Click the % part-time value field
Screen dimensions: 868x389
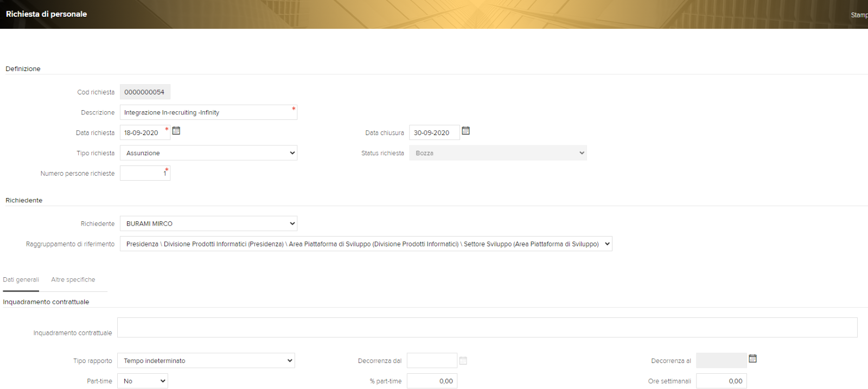click(x=432, y=381)
